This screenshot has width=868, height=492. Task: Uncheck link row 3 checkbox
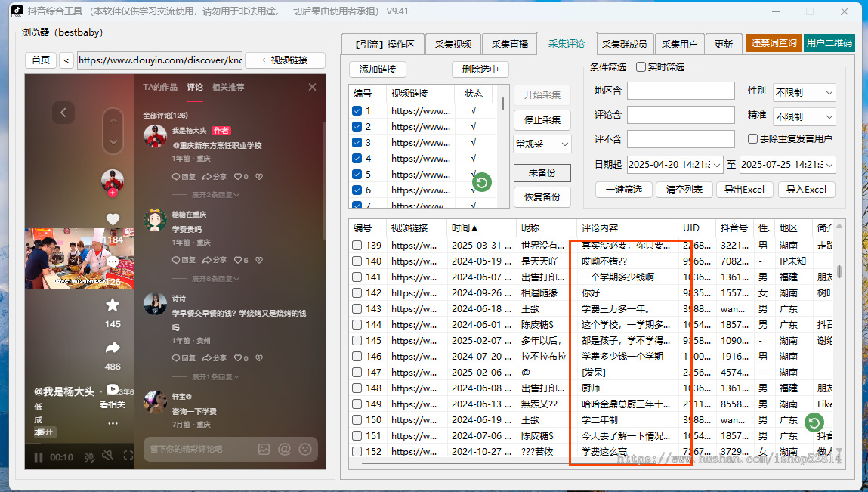(357, 142)
